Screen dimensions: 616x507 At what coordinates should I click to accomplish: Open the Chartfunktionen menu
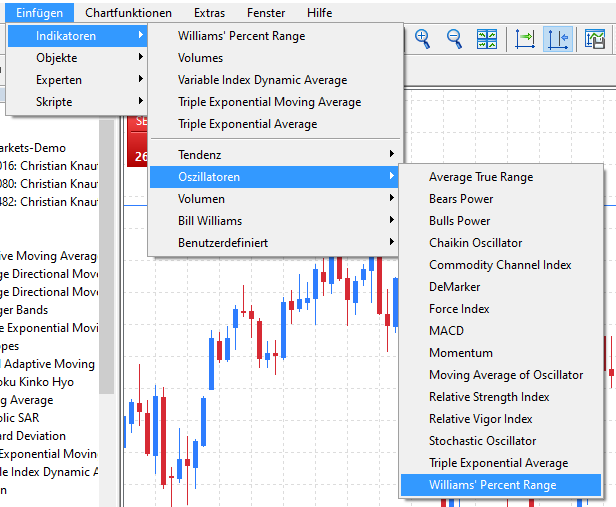pos(128,13)
